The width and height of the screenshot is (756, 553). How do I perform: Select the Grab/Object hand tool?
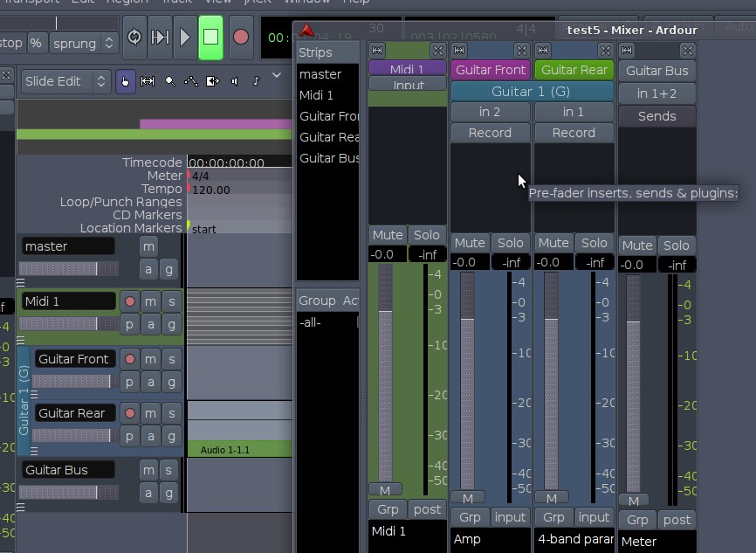[x=126, y=81]
